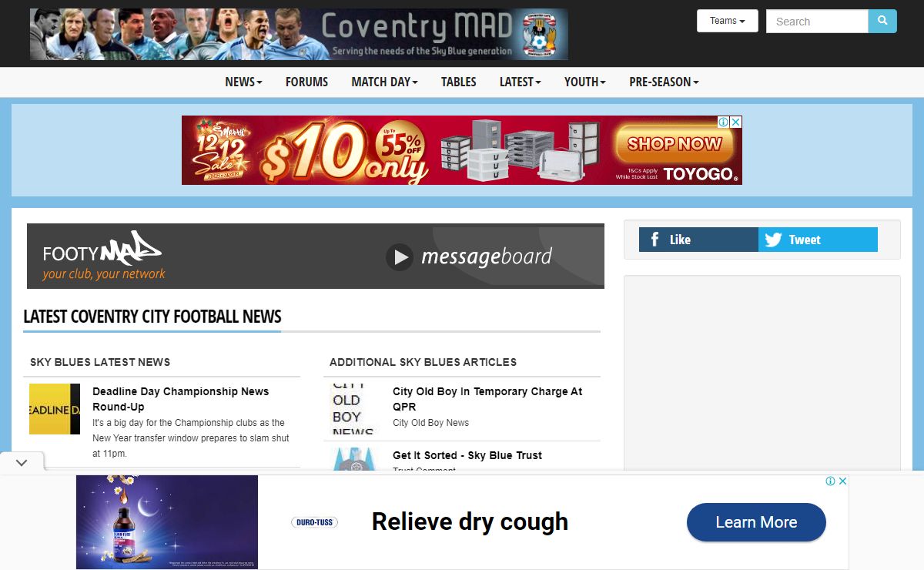Viewport: 924px width, 570px height.
Task: Click SHOP NOW in the Toyogo ad
Action: click(x=674, y=143)
